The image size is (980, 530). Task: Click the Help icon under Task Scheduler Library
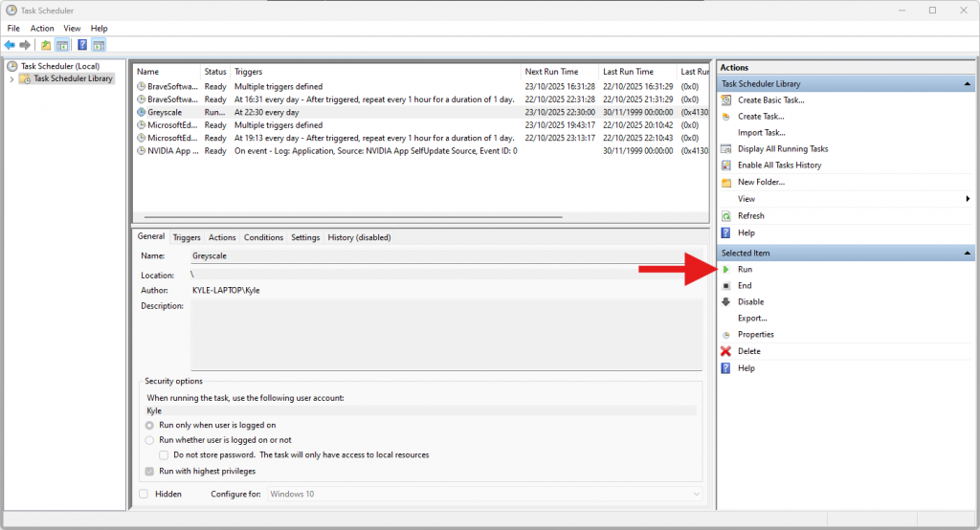point(726,232)
